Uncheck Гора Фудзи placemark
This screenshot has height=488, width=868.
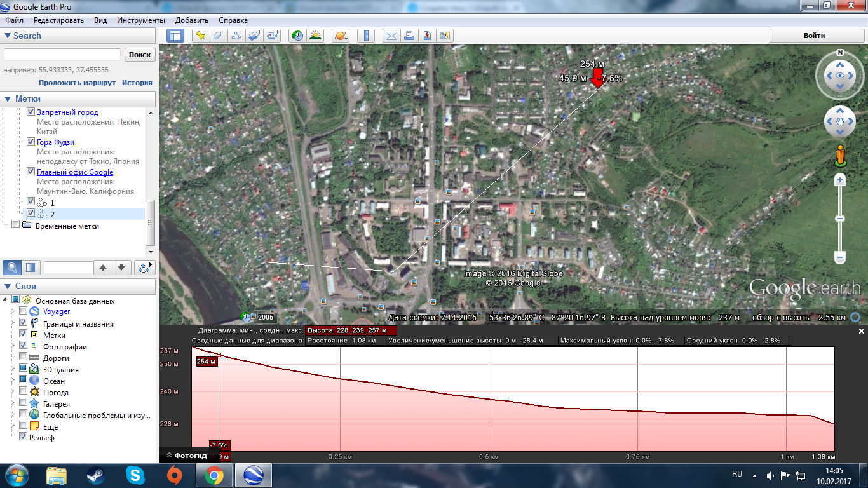pos(31,142)
